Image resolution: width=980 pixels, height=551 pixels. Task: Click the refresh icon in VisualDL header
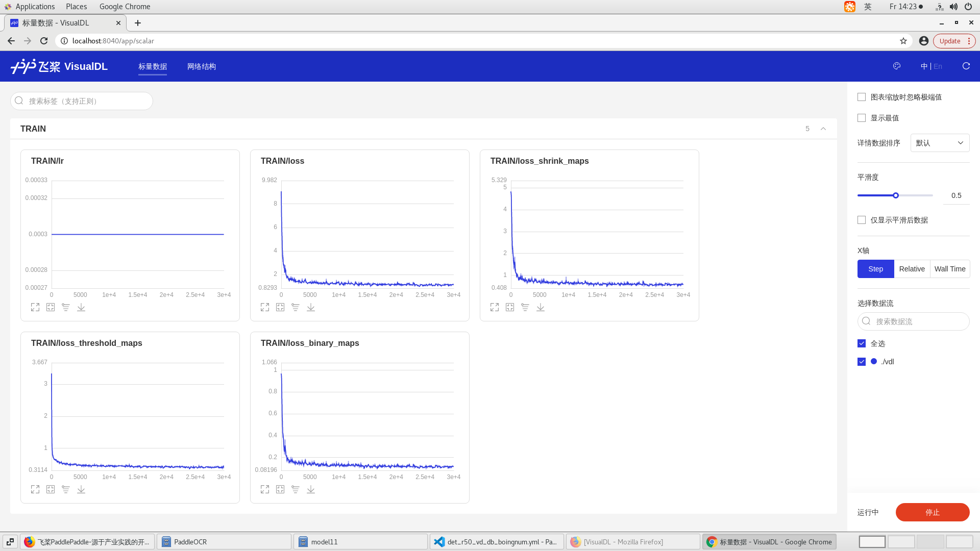pos(966,66)
